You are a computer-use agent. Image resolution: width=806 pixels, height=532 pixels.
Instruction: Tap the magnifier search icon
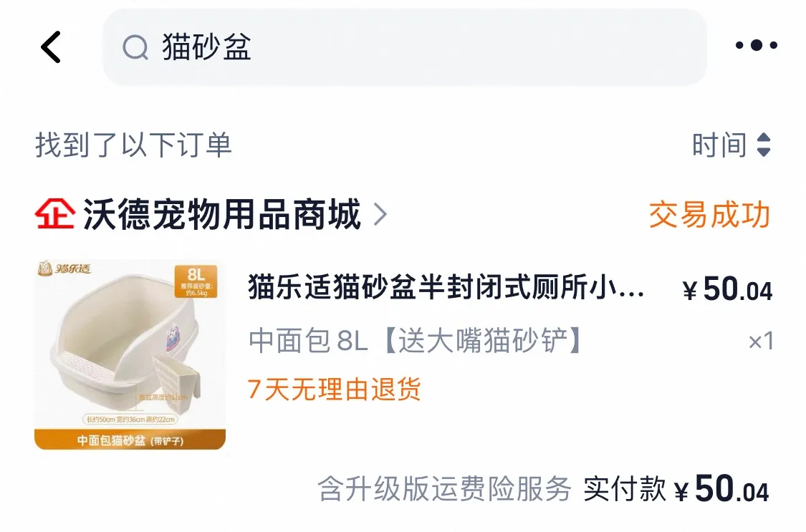point(135,48)
